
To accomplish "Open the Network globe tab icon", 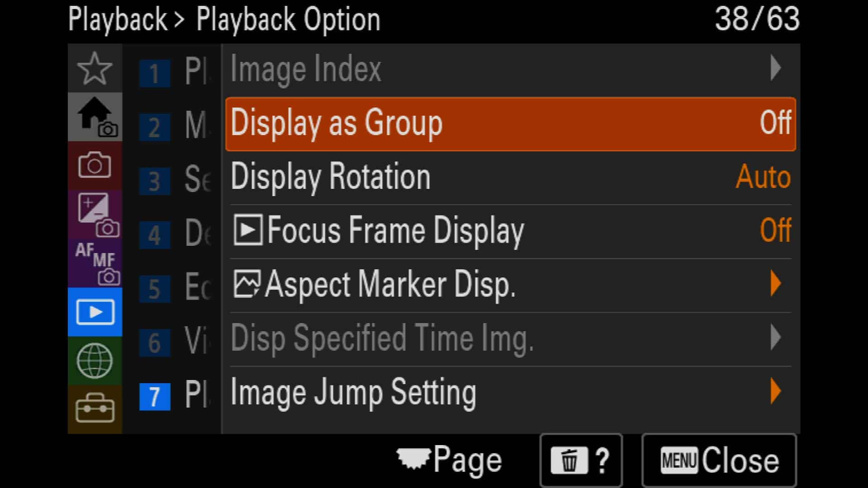I will [x=94, y=361].
